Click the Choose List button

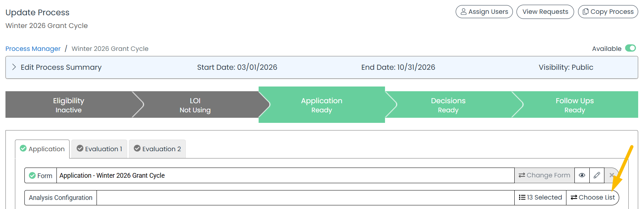[593, 197]
